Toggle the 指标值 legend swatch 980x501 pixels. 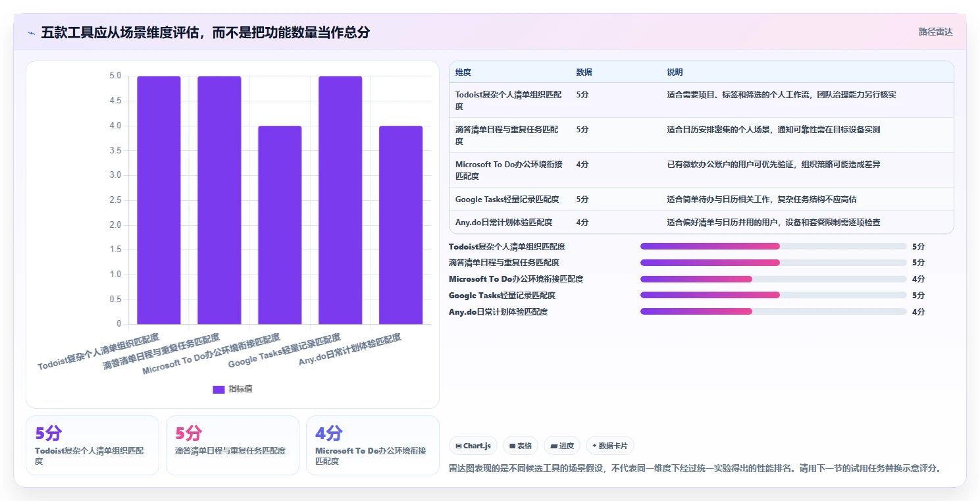219,389
